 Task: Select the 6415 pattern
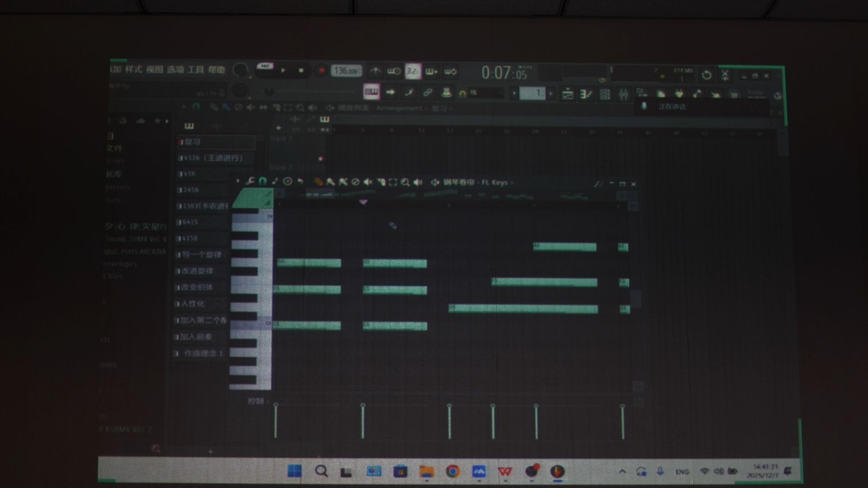[203, 222]
